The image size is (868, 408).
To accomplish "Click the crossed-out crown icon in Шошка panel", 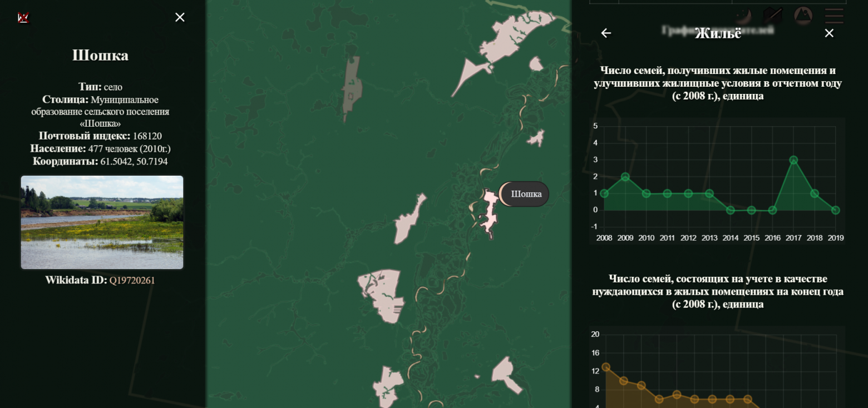I will 23,18.
